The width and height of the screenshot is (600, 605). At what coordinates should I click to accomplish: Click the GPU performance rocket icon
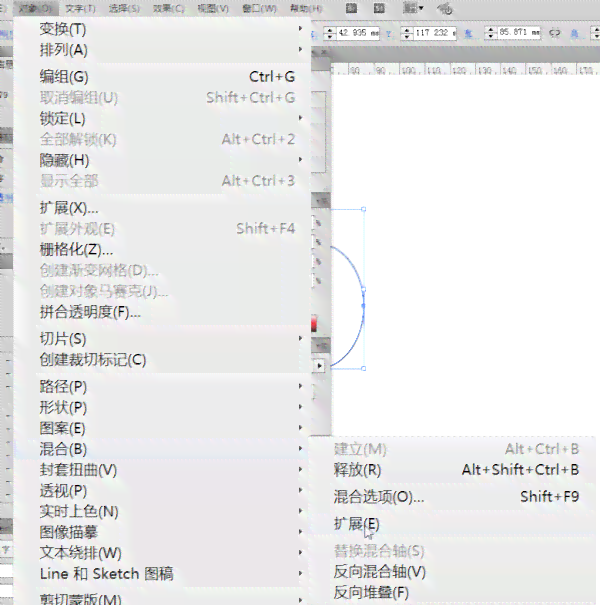(445, 8)
